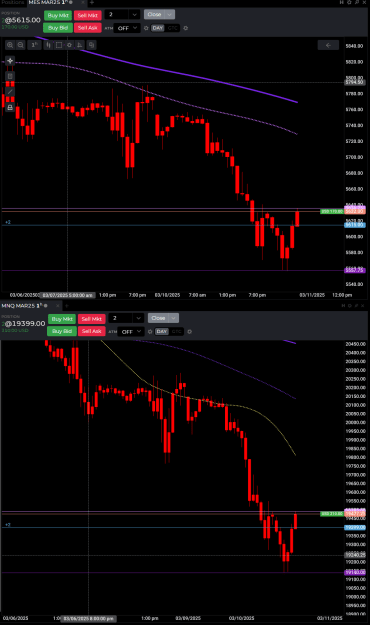
Task: Switch to the Positions tab
Action: [x=13, y=2]
